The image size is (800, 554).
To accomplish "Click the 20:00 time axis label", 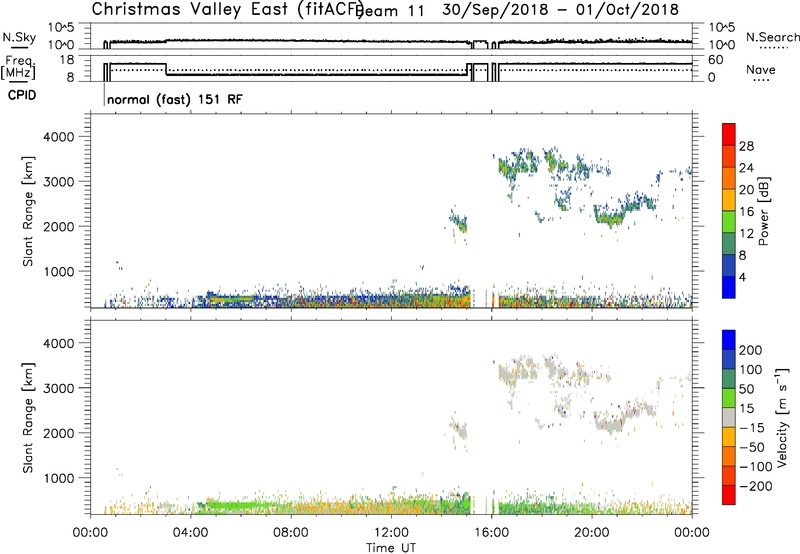I will pyautogui.click(x=591, y=533).
